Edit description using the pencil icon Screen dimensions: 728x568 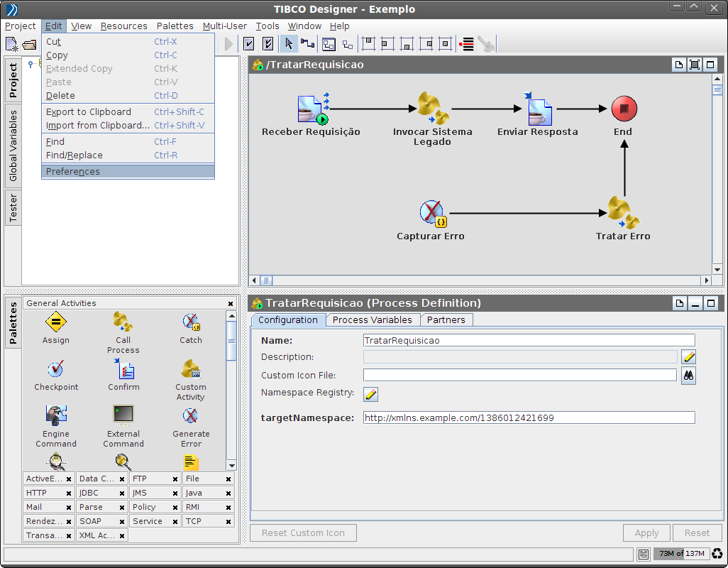pyautogui.click(x=688, y=357)
